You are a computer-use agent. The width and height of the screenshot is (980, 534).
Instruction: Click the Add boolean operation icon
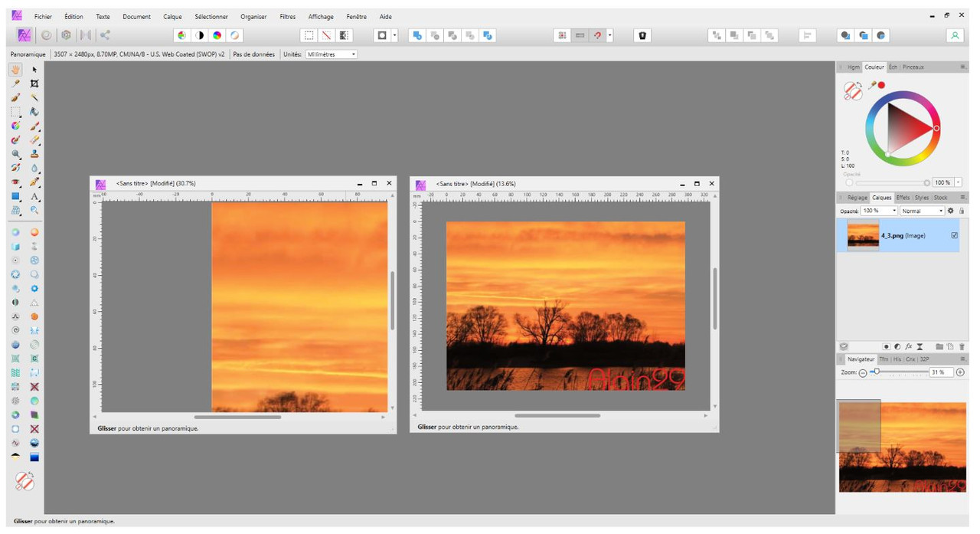(417, 35)
